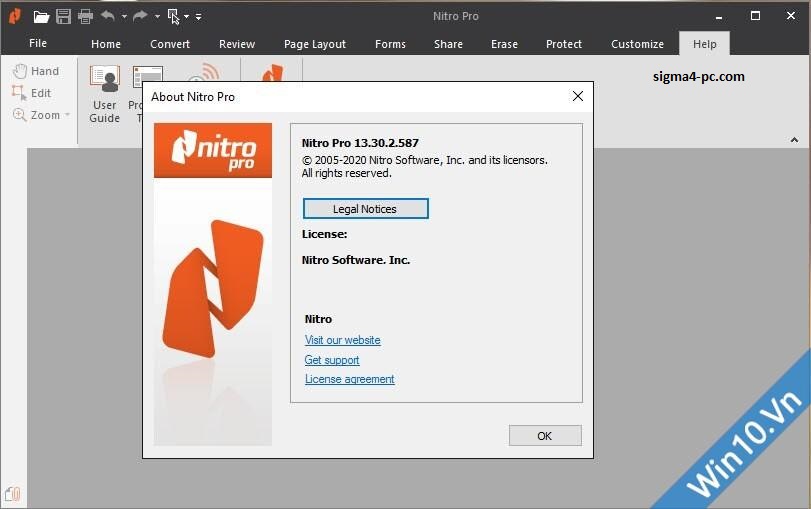Click the License: label text

click(x=324, y=234)
